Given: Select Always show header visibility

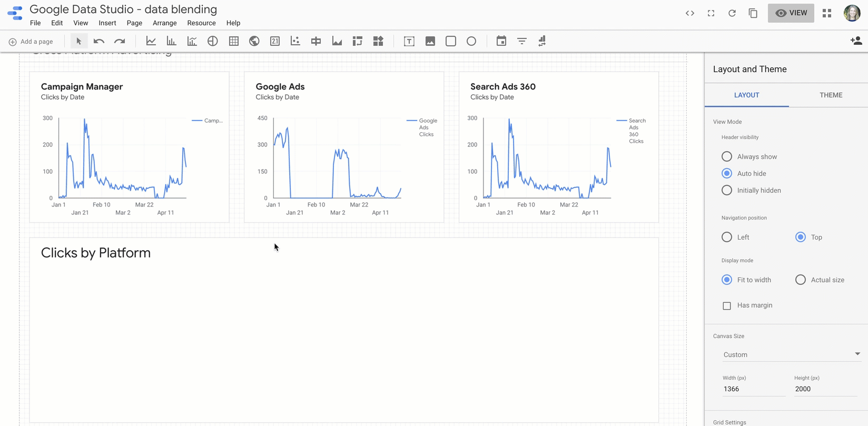Looking at the screenshot, I should pos(727,156).
